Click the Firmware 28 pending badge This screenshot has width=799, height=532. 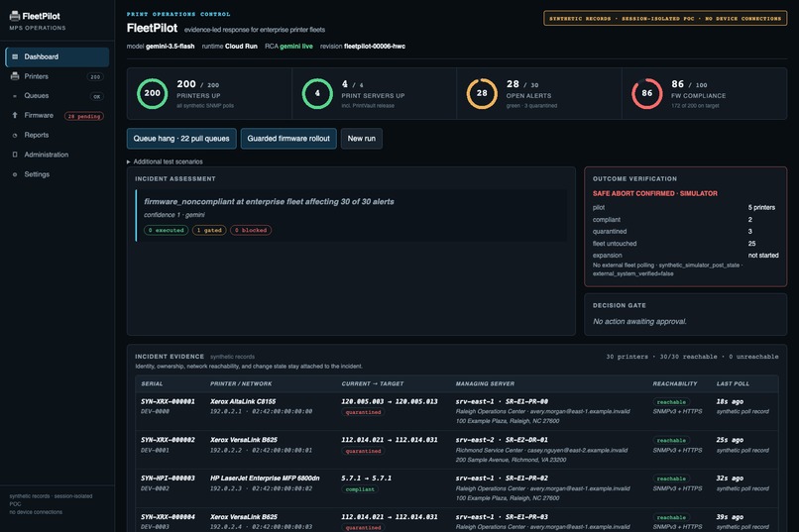click(x=84, y=116)
